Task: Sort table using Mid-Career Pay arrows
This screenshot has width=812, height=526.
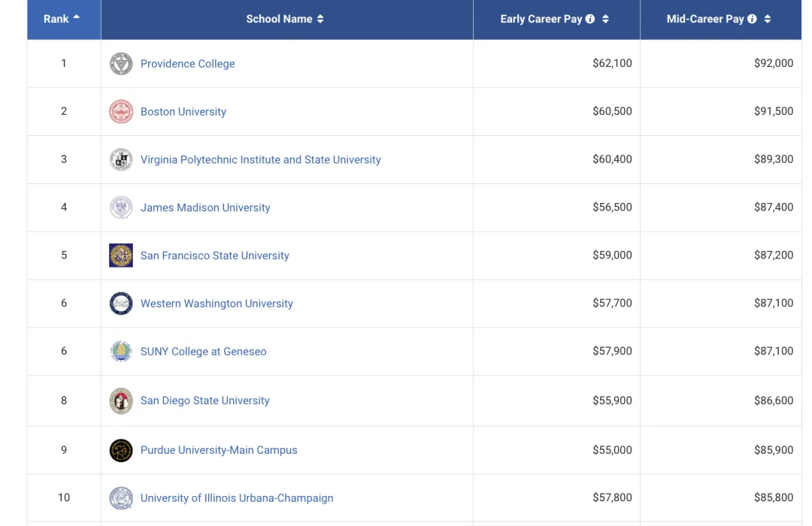Action: [768, 19]
